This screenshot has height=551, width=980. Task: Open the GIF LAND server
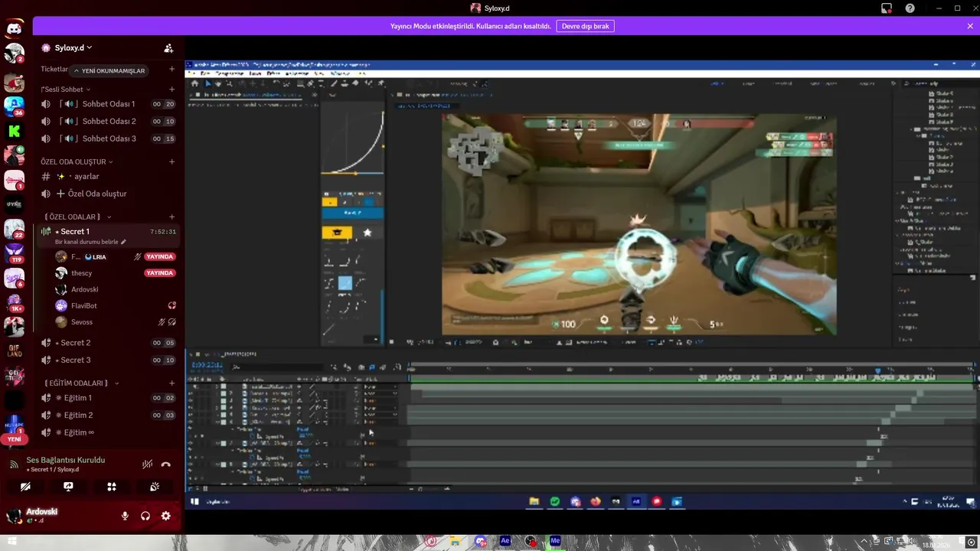coord(14,352)
